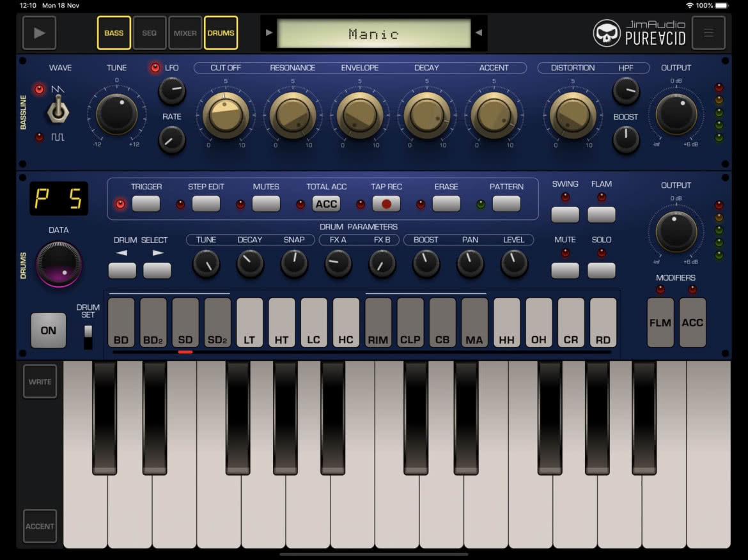Go to previous preset with left arrow
Screen dimensions: 748x560
click(269, 33)
